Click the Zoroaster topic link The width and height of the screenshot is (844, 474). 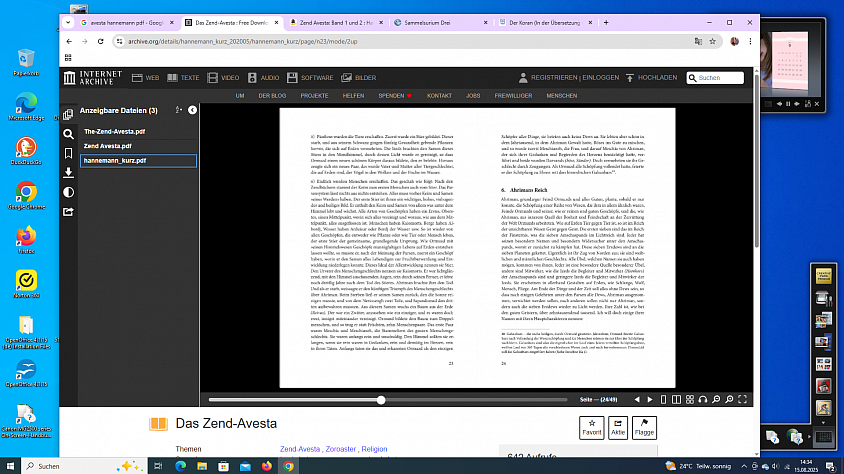pyautogui.click(x=340, y=449)
